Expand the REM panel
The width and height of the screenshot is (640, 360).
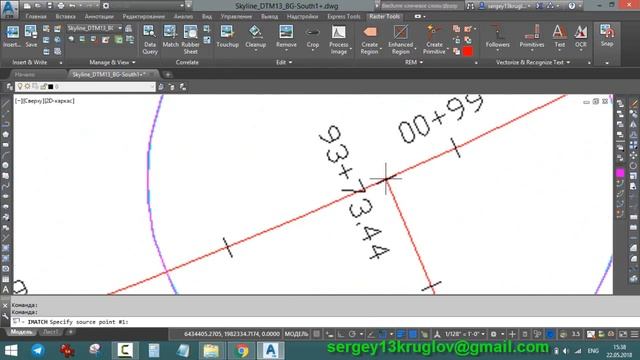point(413,62)
